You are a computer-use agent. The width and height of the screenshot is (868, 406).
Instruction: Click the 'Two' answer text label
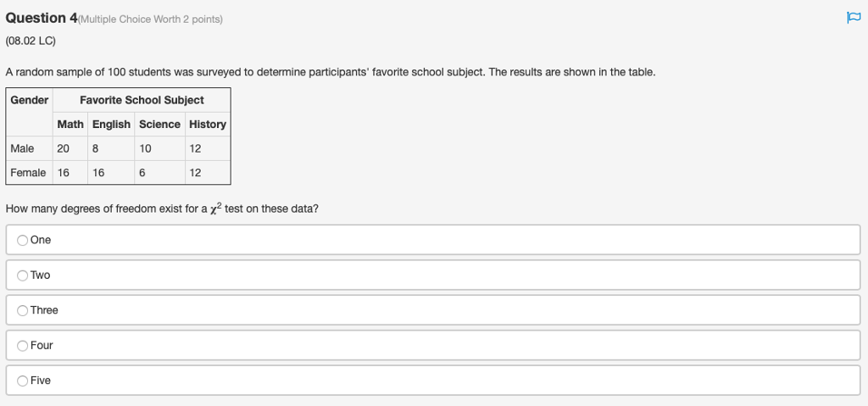(x=41, y=275)
